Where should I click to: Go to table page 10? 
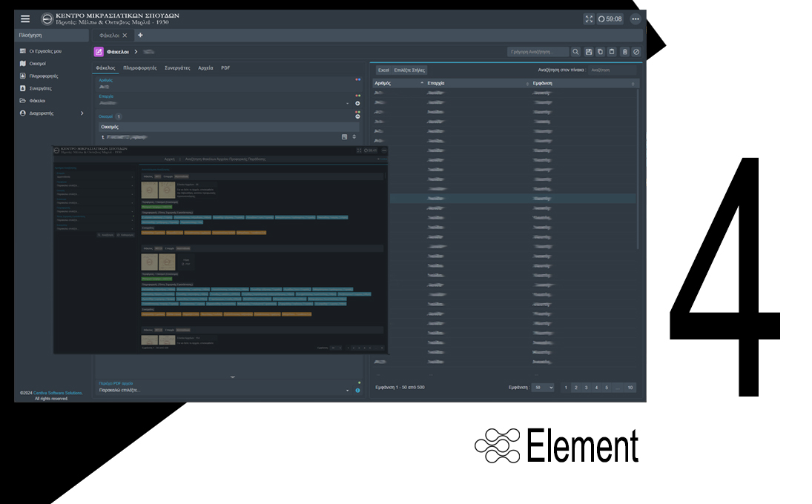(630, 388)
